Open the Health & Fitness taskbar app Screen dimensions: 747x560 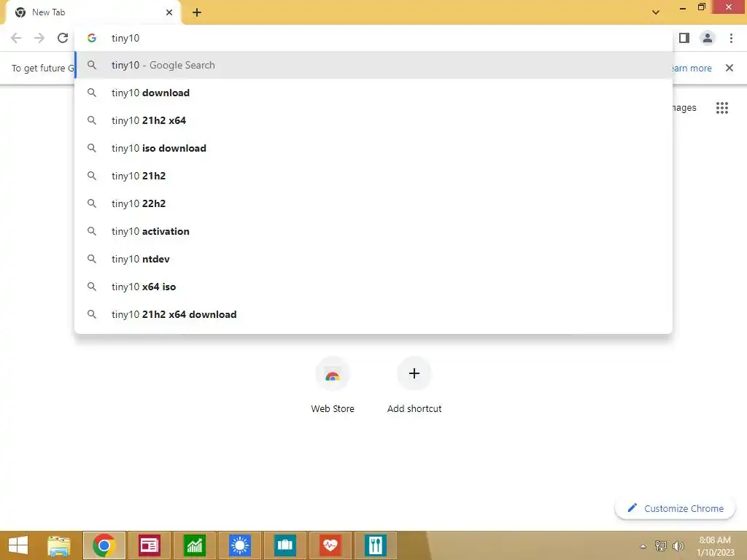(x=330, y=545)
